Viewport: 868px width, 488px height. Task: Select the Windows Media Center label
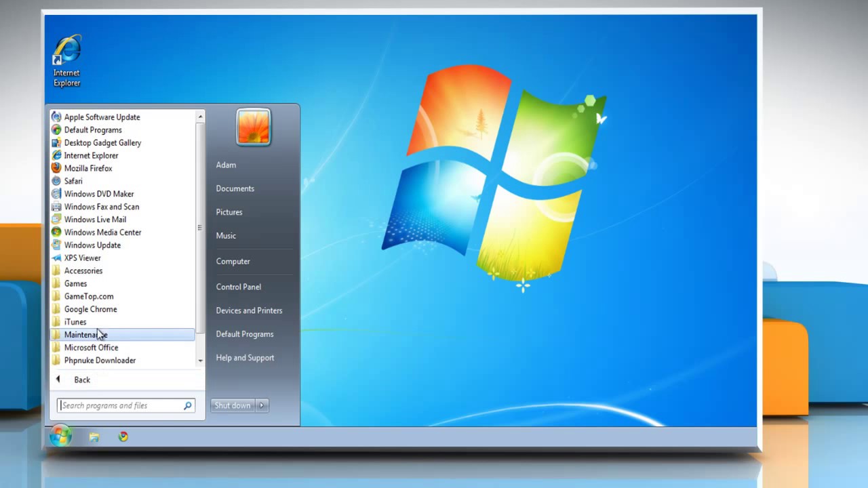103,232
